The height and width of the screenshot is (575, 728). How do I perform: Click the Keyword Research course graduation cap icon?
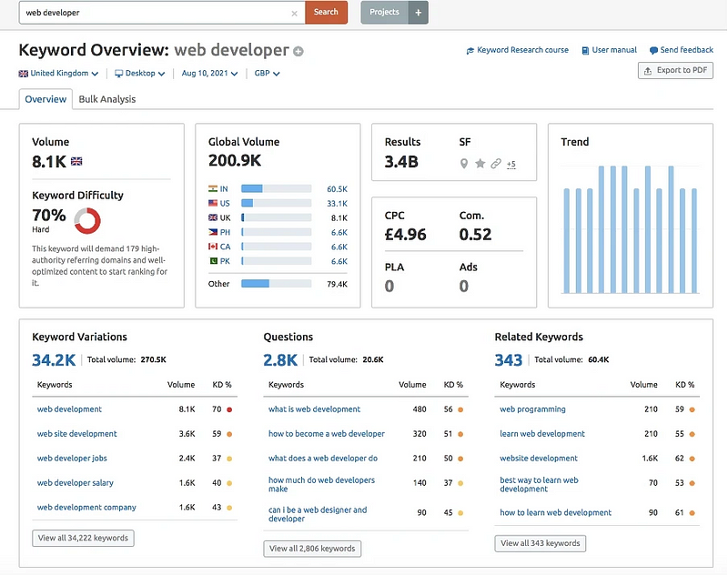pyautogui.click(x=470, y=50)
